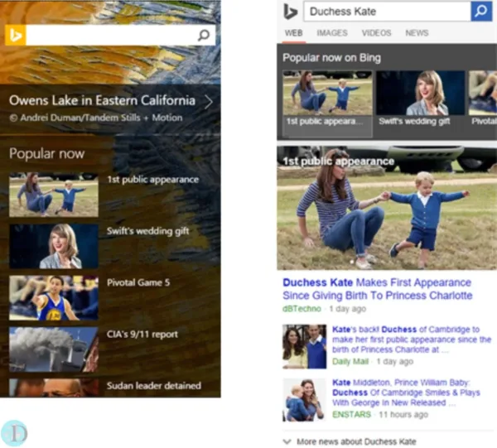Open the 'Duchess Kate Makes First Appearance' headline
The width and height of the screenshot is (497, 448).
[377, 289]
